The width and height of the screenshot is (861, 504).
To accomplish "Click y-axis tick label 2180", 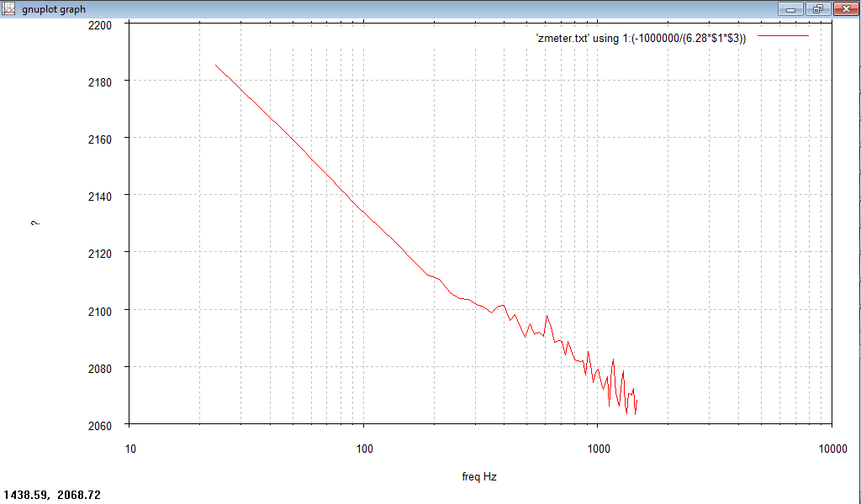I will point(100,82).
